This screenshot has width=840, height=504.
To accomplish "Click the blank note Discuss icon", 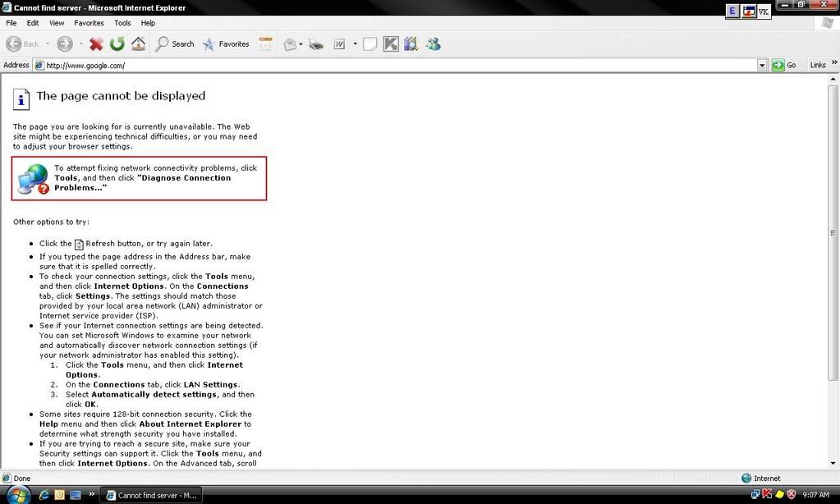I will pos(370,44).
